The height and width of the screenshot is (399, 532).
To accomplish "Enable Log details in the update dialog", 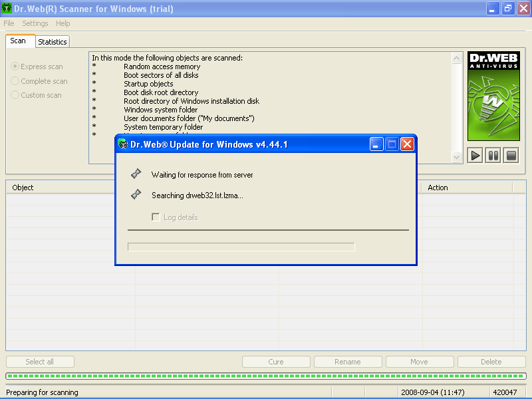I will click(x=156, y=217).
